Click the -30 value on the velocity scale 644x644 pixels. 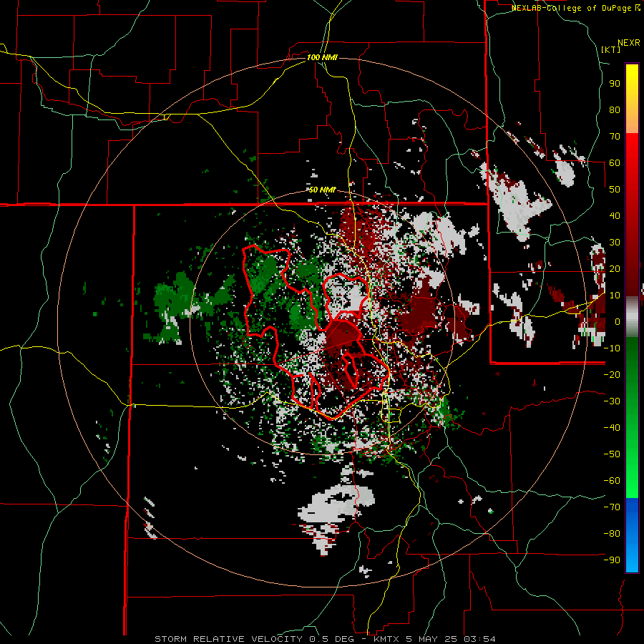point(613,401)
